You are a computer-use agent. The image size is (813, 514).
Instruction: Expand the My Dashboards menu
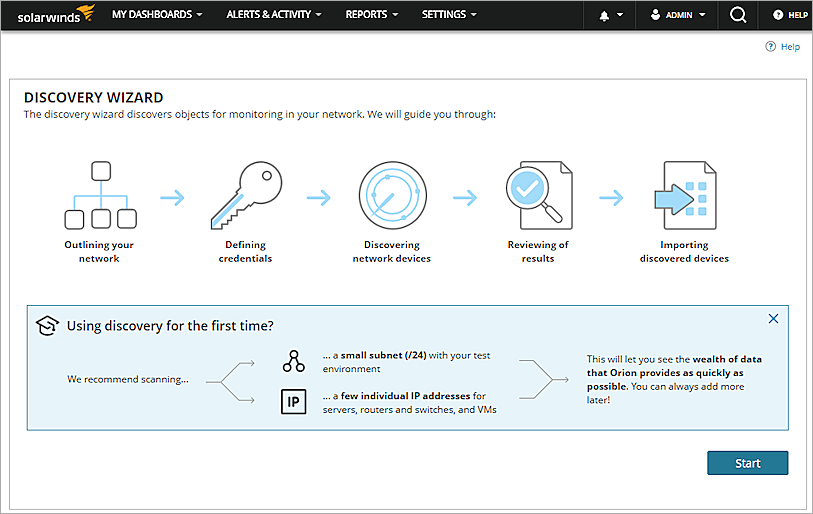(x=157, y=15)
